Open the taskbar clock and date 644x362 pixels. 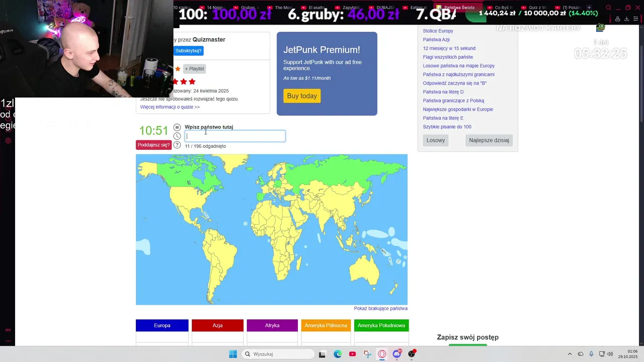pyautogui.click(x=628, y=354)
